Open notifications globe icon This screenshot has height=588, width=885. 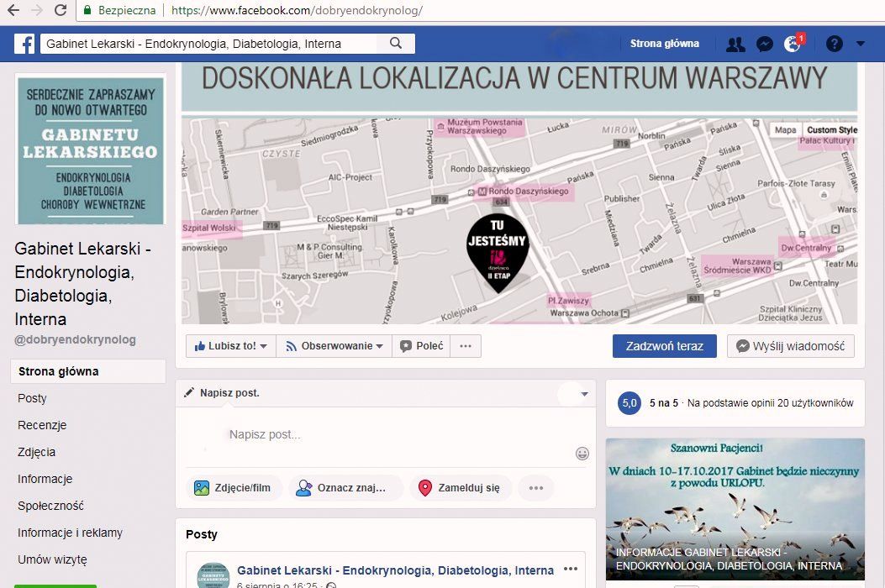click(x=792, y=45)
